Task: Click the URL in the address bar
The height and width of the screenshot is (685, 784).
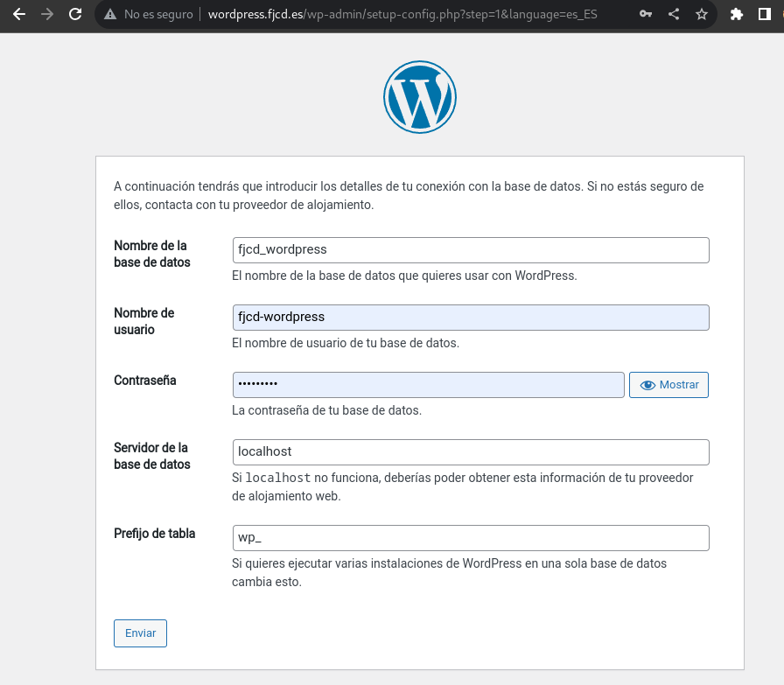Action: [x=402, y=14]
